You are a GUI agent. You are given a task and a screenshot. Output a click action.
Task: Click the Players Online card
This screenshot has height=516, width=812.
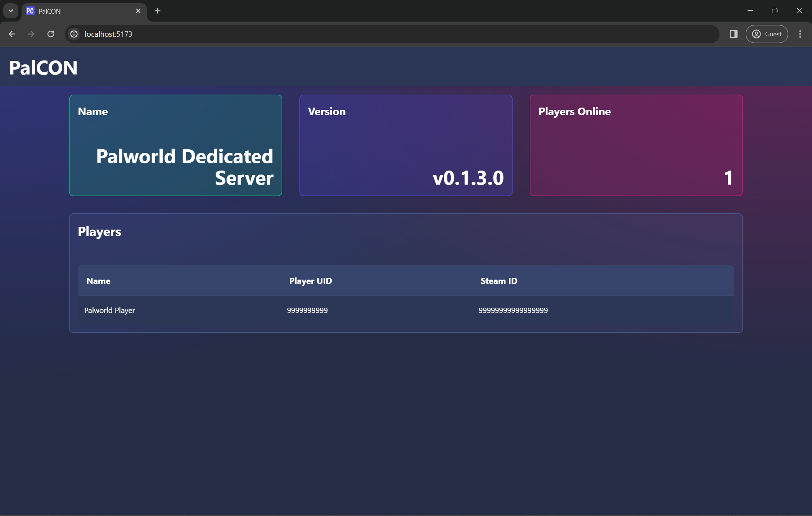pos(636,145)
